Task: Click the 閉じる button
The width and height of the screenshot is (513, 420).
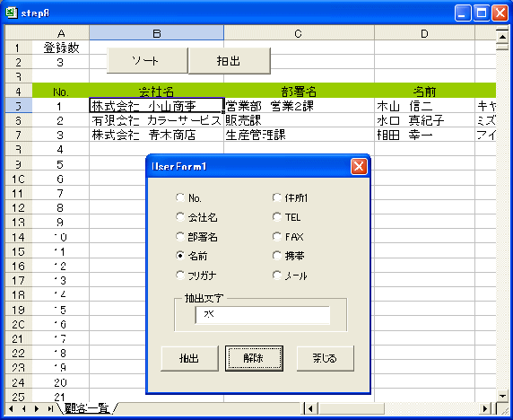Action: (325, 358)
